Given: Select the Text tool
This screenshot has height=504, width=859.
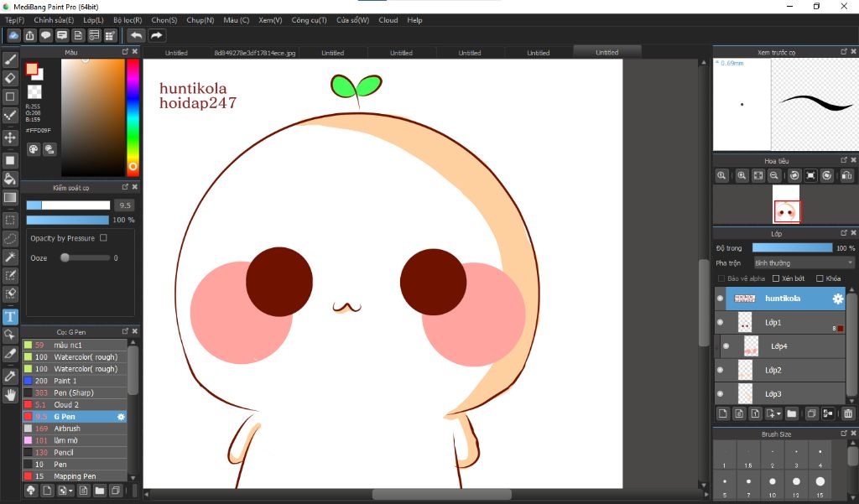Looking at the screenshot, I should [x=10, y=317].
